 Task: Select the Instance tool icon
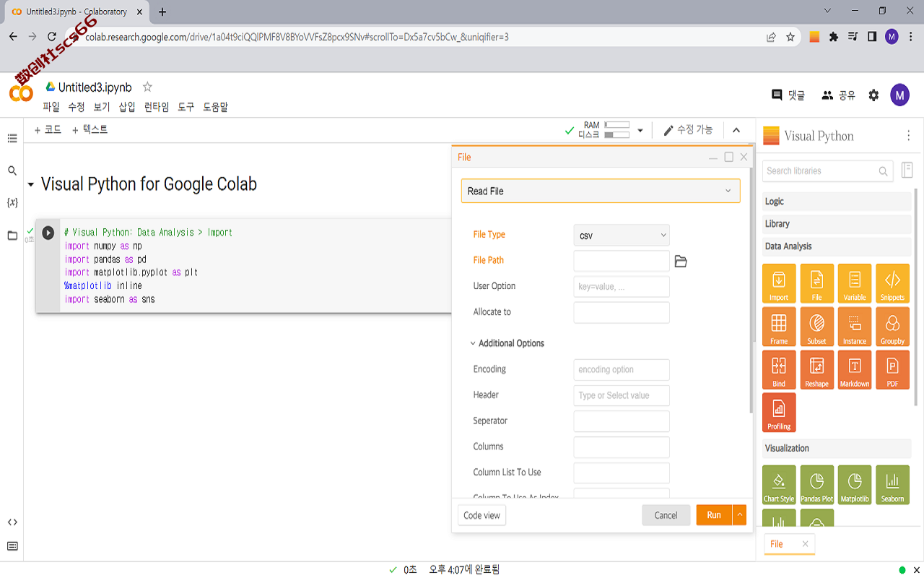855,327
